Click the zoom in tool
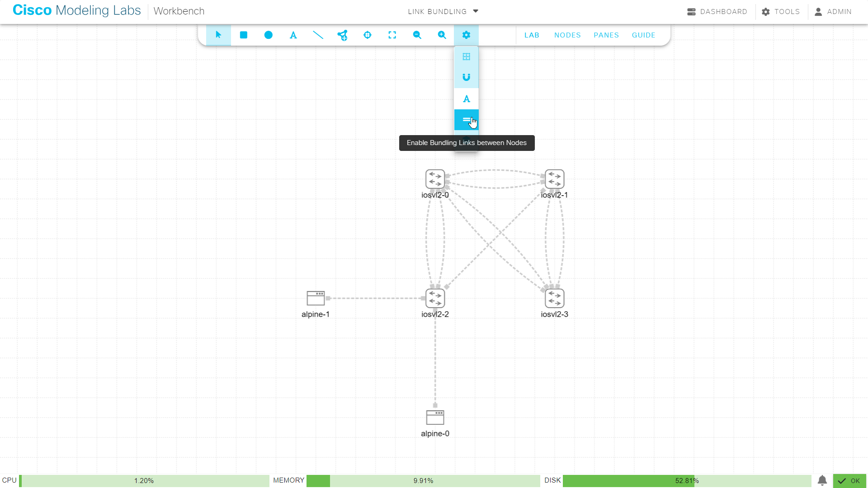The height and width of the screenshot is (488, 868). coord(442,35)
